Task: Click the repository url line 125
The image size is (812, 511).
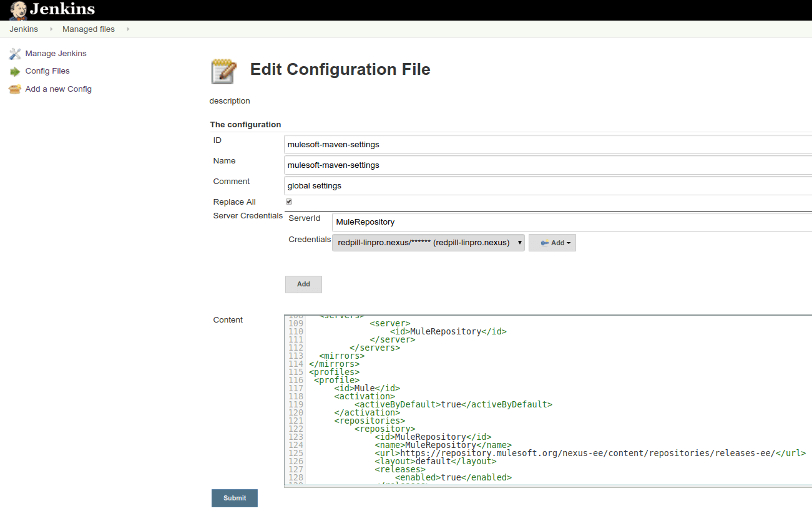Action: tap(590, 453)
